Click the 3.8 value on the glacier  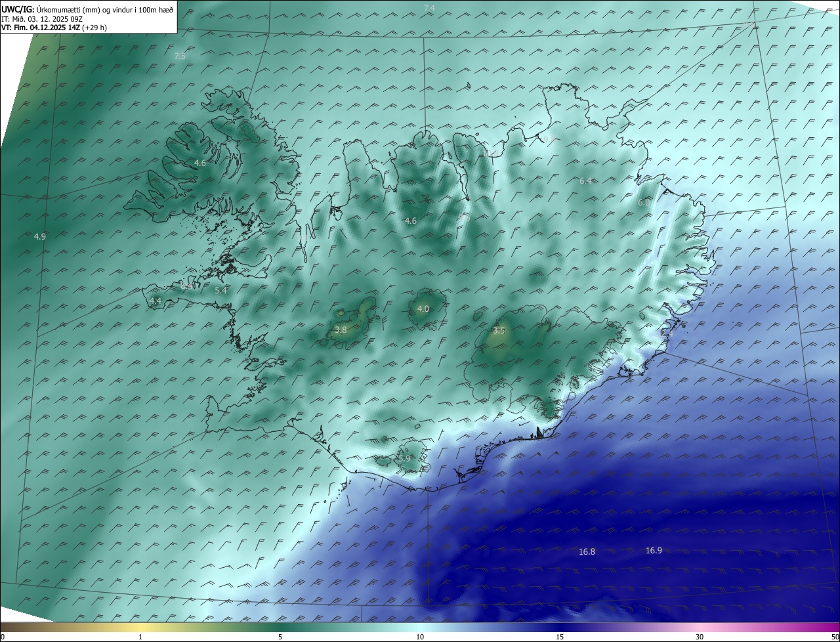click(341, 330)
